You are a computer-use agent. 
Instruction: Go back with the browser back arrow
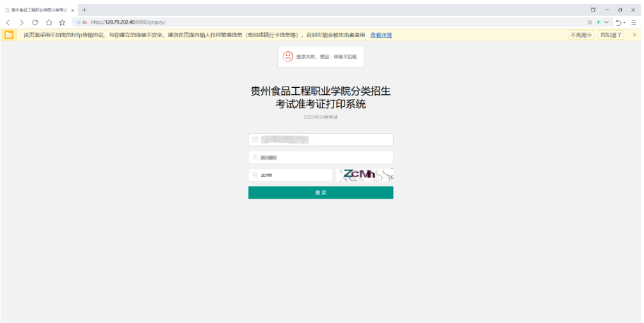click(x=8, y=22)
